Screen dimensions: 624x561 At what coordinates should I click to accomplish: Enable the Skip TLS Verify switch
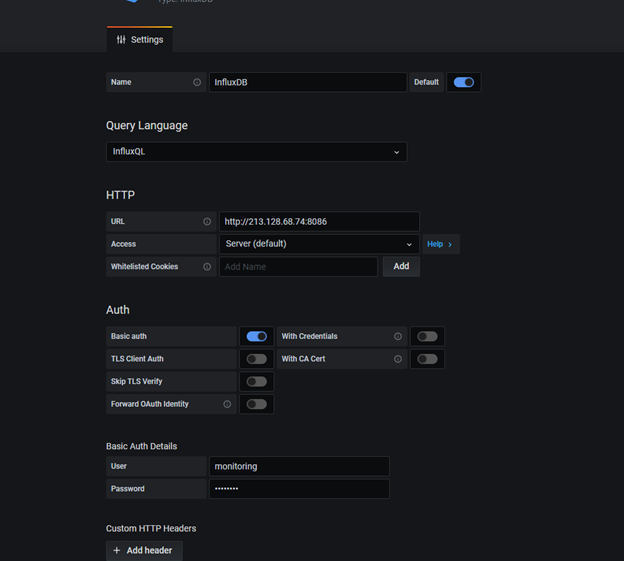[x=257, y=382]
